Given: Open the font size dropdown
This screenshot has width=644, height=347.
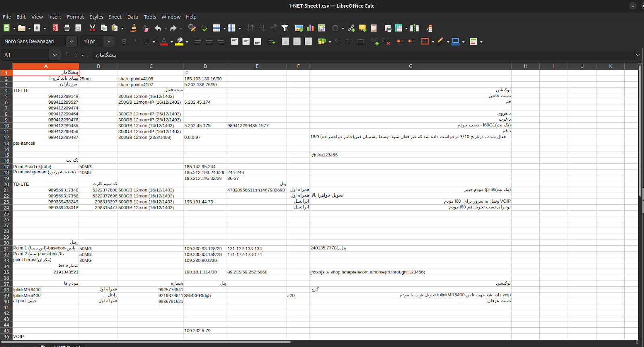Looking at the screenshot, I should point(109,41).
